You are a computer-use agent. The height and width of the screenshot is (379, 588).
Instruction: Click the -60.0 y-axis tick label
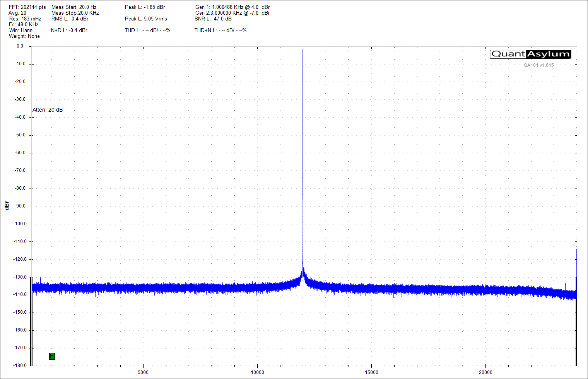click(20, 153)
